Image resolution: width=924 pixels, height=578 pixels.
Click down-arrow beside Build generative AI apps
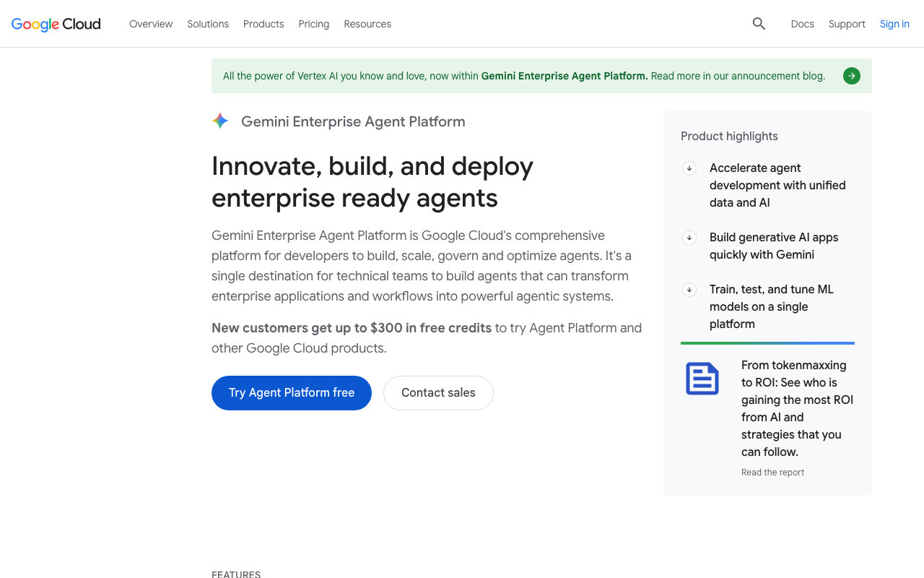[689, 238]
